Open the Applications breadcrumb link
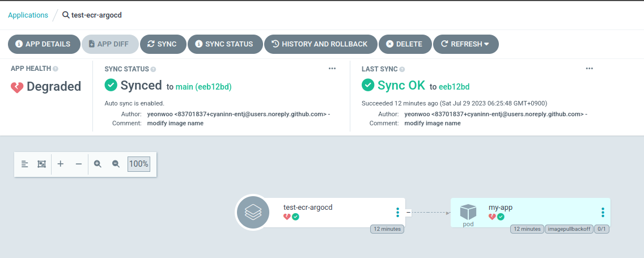The width and height of the screenshot is (644, 258). (28, 15)
